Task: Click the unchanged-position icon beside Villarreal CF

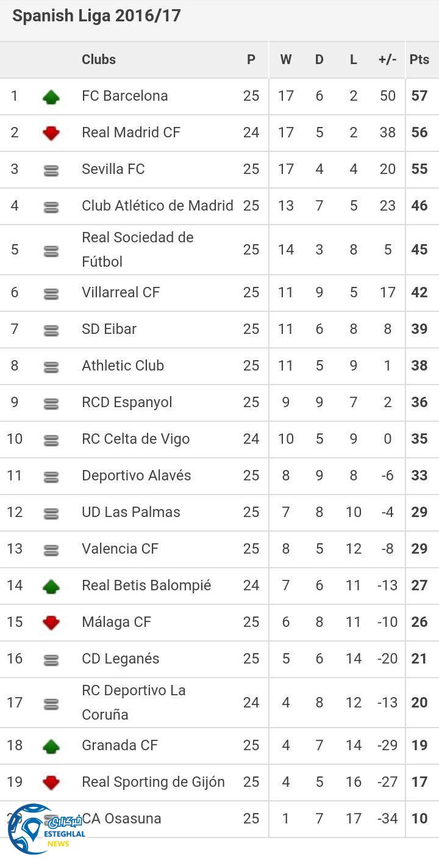Action: pos(51,294)
